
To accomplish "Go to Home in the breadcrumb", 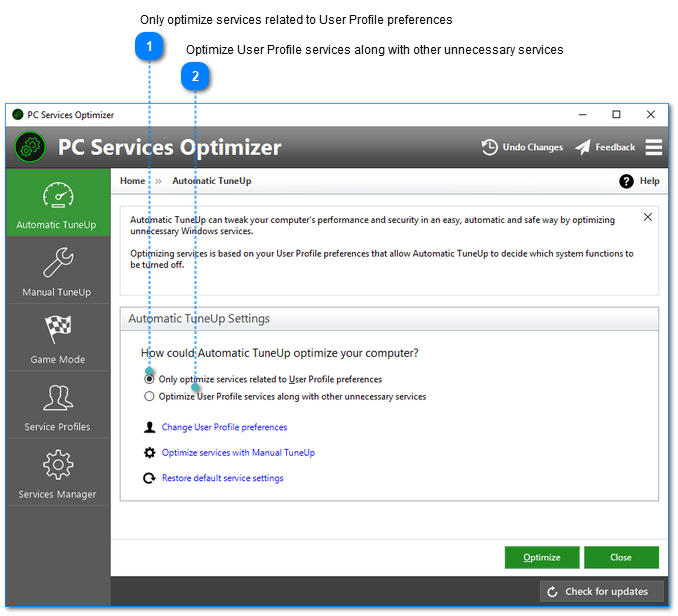I will coord(132,181).
